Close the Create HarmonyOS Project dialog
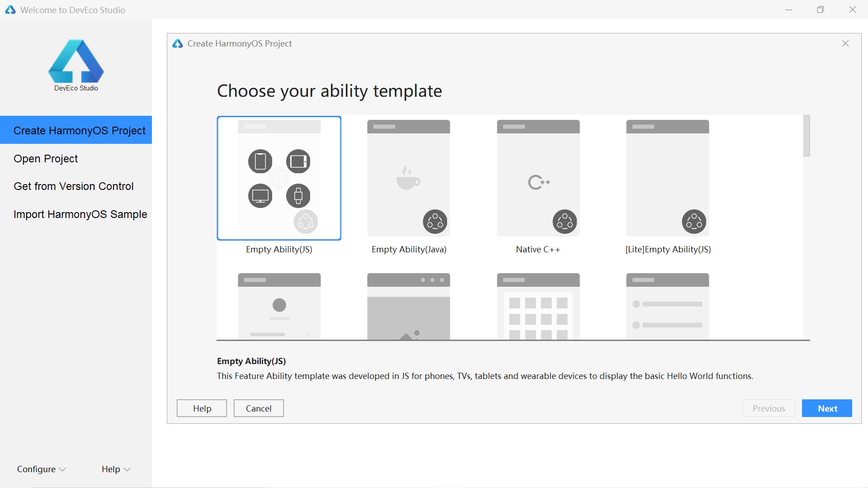 pos(845,43)
